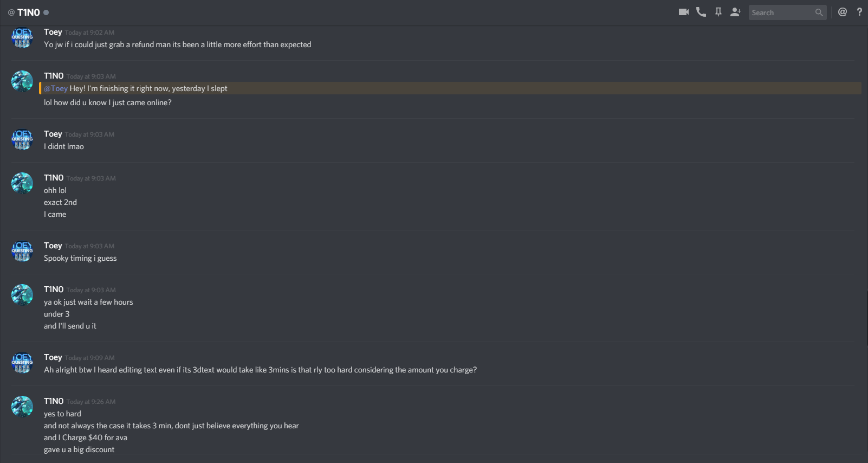Image resolution: width=868 pixels, height=463 pixels.
Task: Click the chat scrollbar thumb on the right edge
Action: (x=866, y=319)
